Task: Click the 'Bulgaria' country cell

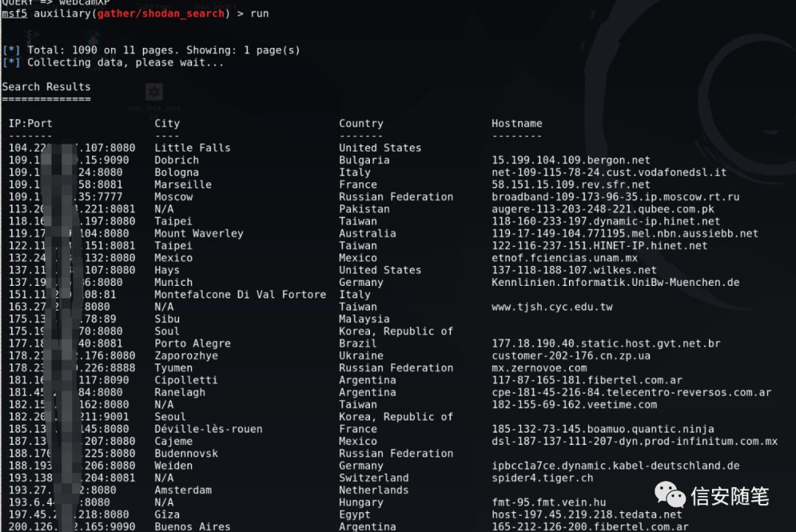Action: tap(364, 160)
